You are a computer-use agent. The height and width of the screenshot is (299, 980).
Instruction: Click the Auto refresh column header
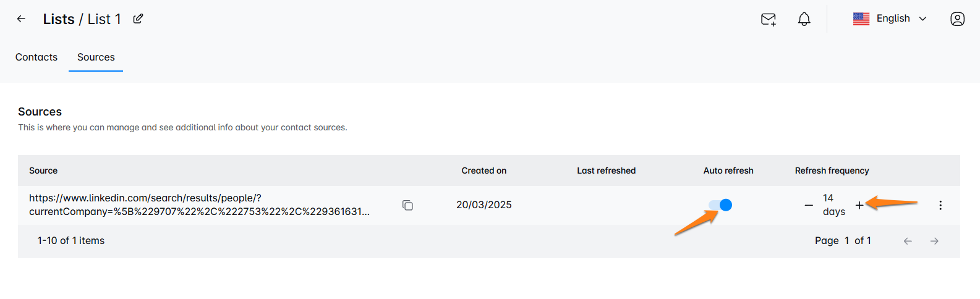pos(728,171)
